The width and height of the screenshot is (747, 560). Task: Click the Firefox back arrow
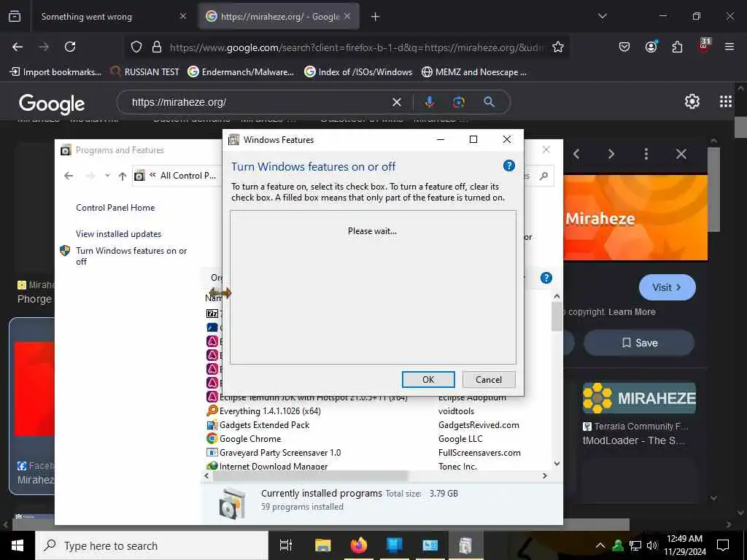(18, 47)
